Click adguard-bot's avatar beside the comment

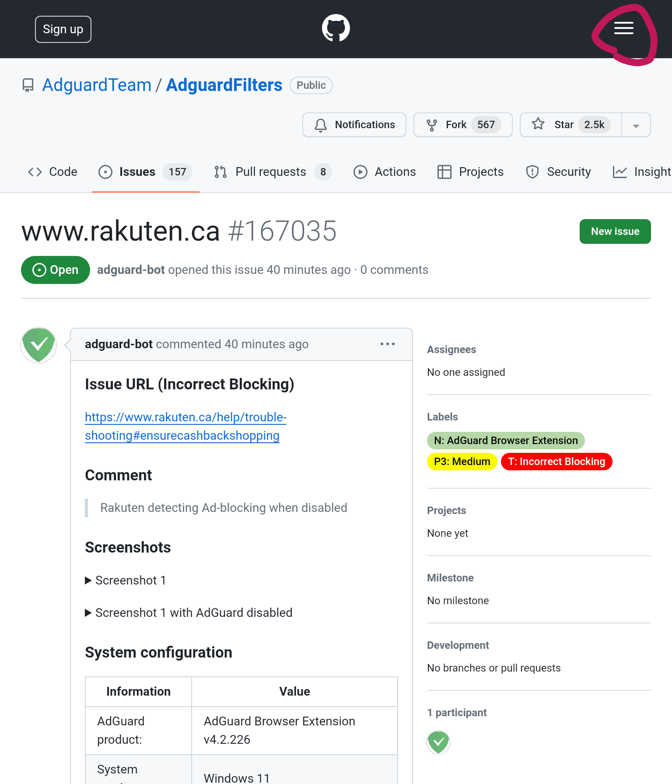(38, 345)
